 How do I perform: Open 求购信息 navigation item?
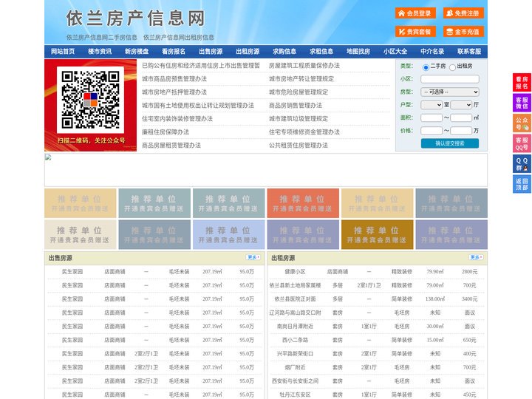point(284,52)
